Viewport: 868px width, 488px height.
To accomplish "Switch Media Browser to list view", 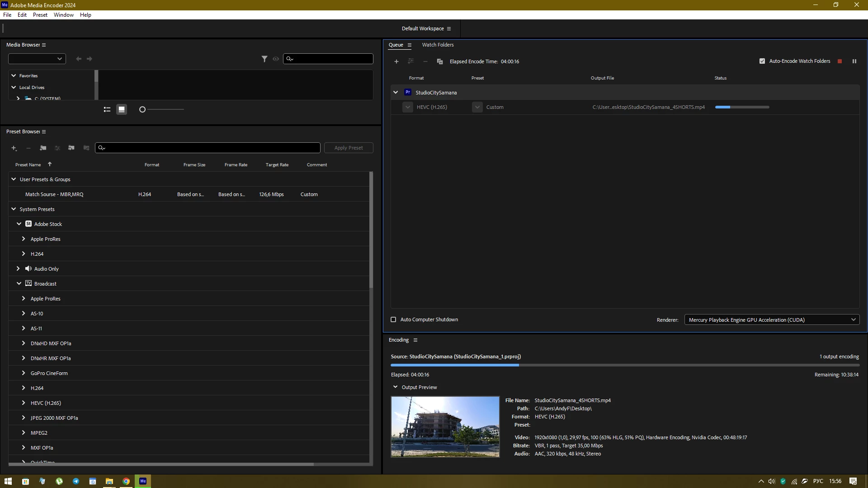I will [107, 109].
